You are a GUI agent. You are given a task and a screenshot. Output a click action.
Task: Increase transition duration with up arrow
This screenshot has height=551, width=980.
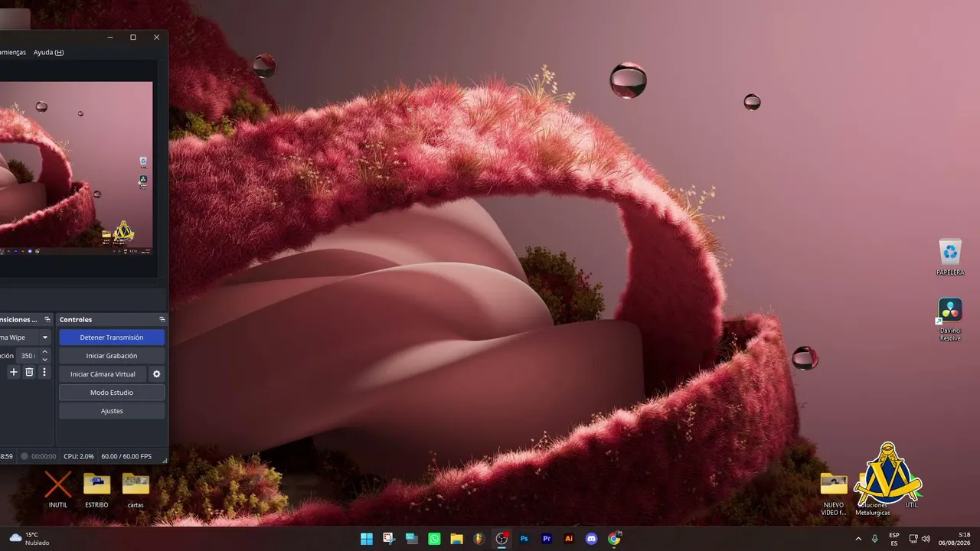point(44,352)
